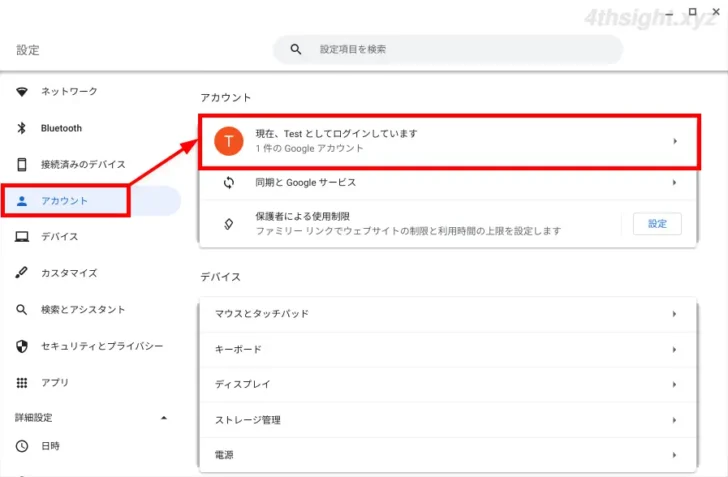Click the Wi-Fi network icon in sidebar
This screenshot has height=477, width=728.
tap(22, 91)
